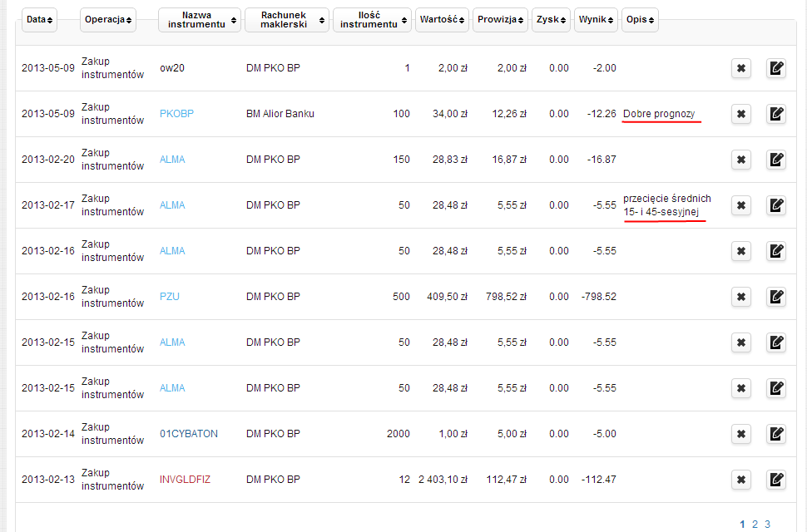
Task: Delete the ow20 transaction row
Action: click(x=740, y=68)
